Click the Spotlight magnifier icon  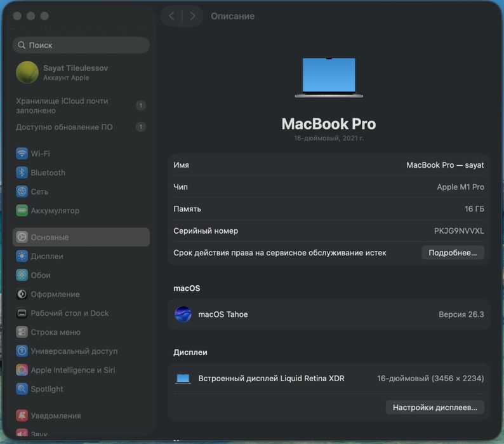(x=22, y=389)
